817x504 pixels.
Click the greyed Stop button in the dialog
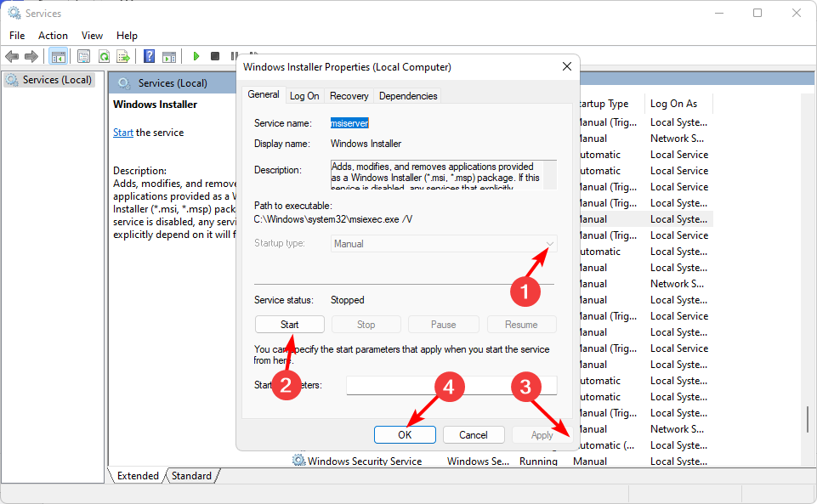click(x=366, y=325)
